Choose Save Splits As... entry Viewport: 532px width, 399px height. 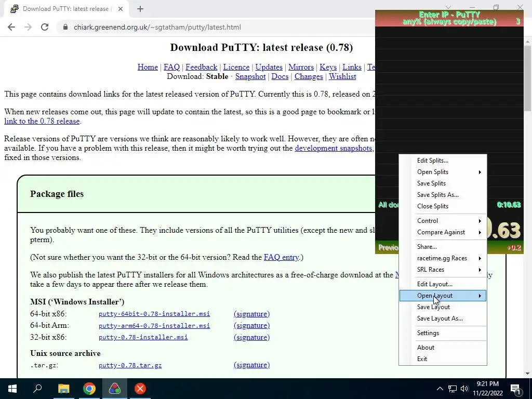click(443, 195)
